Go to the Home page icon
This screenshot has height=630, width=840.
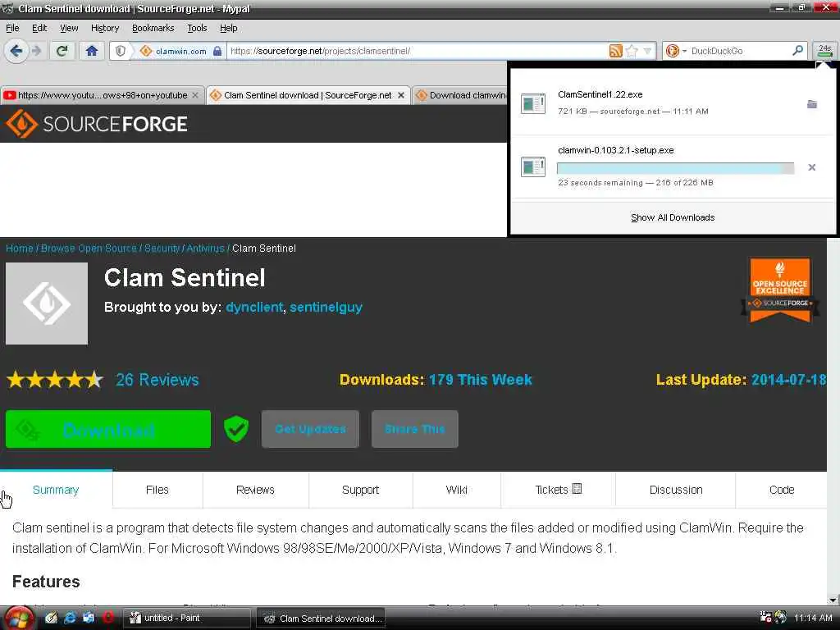pyautogui.click(x=92, y=51)
